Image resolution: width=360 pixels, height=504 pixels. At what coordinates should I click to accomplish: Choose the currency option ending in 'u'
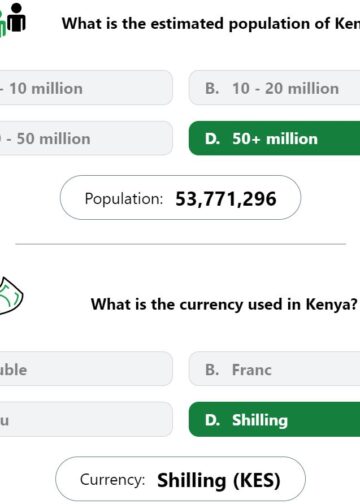[x=86, y=419]
